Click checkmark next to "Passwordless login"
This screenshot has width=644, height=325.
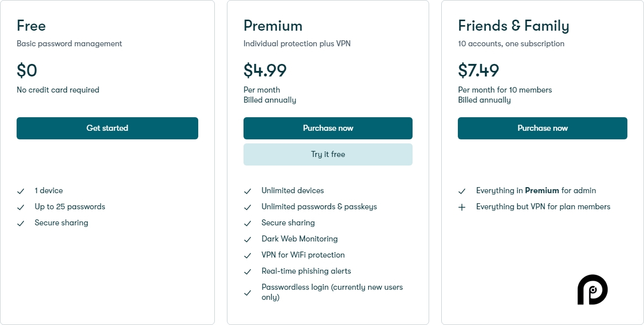(248, 293)
